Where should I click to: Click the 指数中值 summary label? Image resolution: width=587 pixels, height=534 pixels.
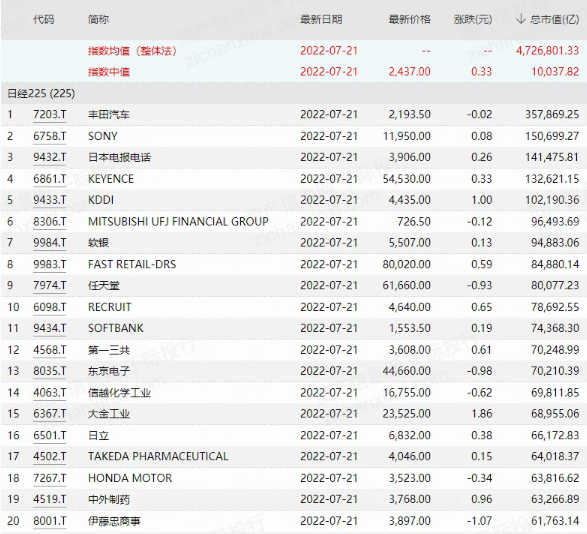(x=109, y=71)
